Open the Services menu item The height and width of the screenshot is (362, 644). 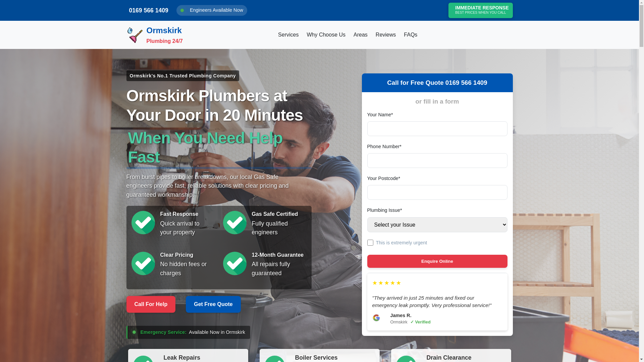click(288, 35)
